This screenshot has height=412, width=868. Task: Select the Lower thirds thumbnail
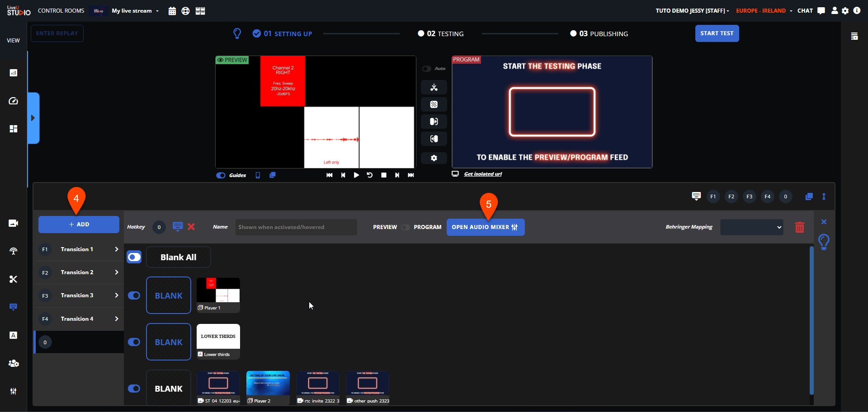tap(218, 341)
